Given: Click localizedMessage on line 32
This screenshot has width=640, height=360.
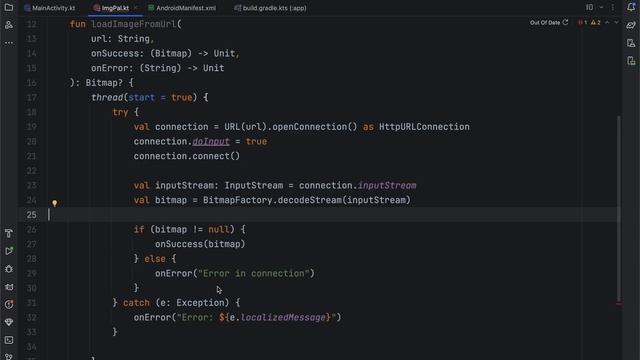Looking at the screenshot, I should tap(283, 317).
